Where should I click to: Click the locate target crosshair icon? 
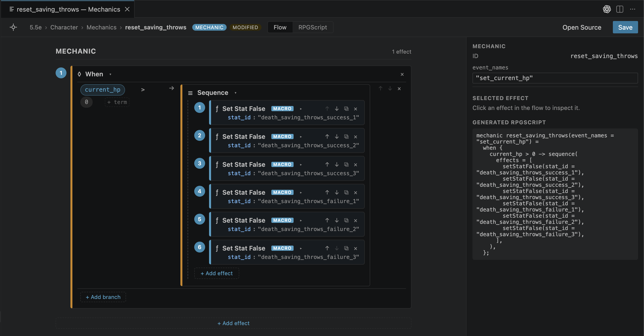click(14, 27)
